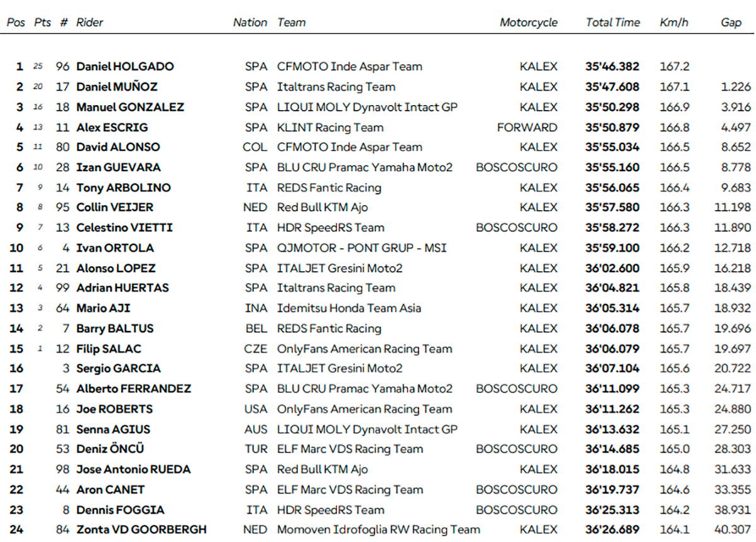This screenshot has width=756, height=542.
Task: Click the KLINT Racing Team name
Action: pyautogui.click(x=330, y=127)
